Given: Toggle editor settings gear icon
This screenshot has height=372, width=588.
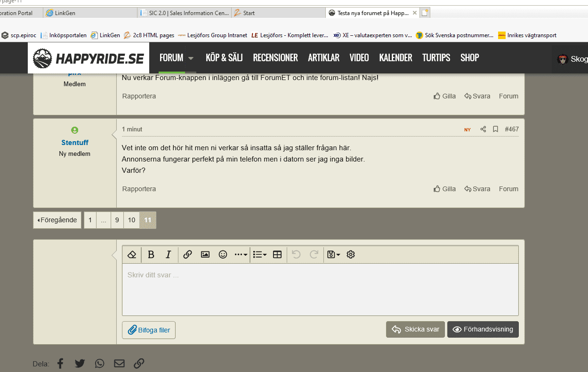Looking at the screenshot, I should tap(351, 255).
